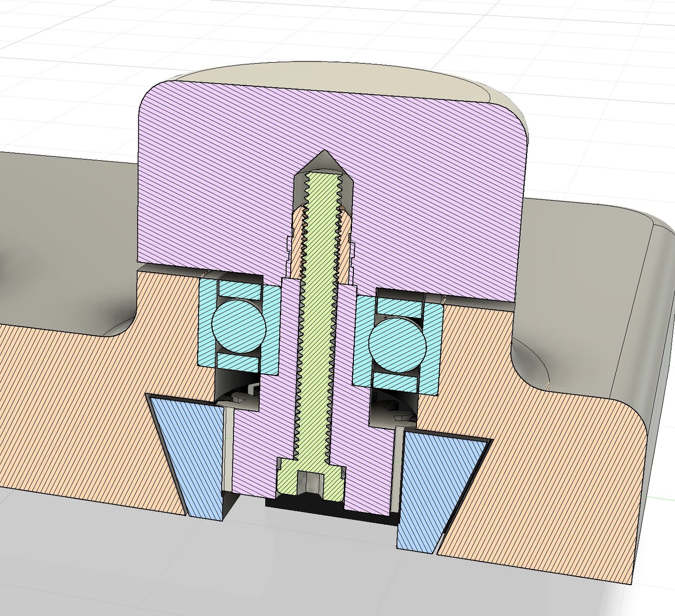Click the hex socket in the screw head
The image size is (675, 616).
tap(310, 483)
